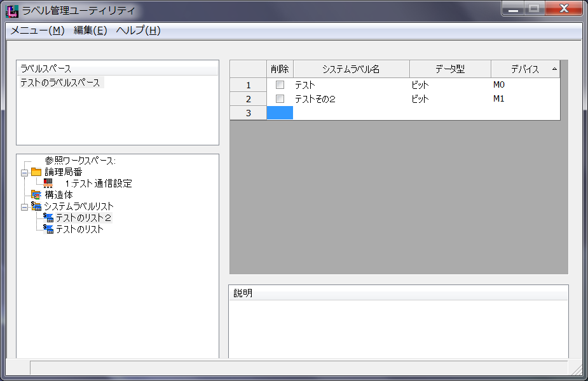Select テストのラベルスペース in label space list
The width and height of the screenshot is (588, 381).
tap(60, 83)
